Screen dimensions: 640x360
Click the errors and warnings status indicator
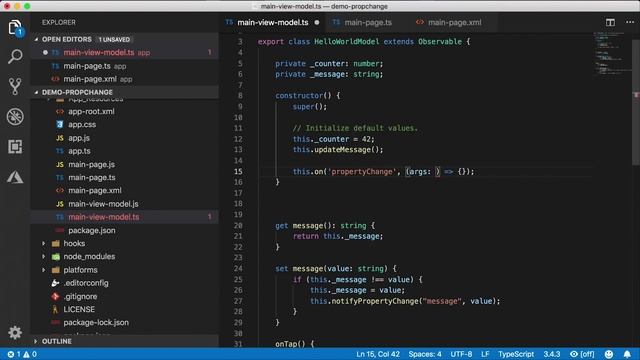tap(22, 354)
